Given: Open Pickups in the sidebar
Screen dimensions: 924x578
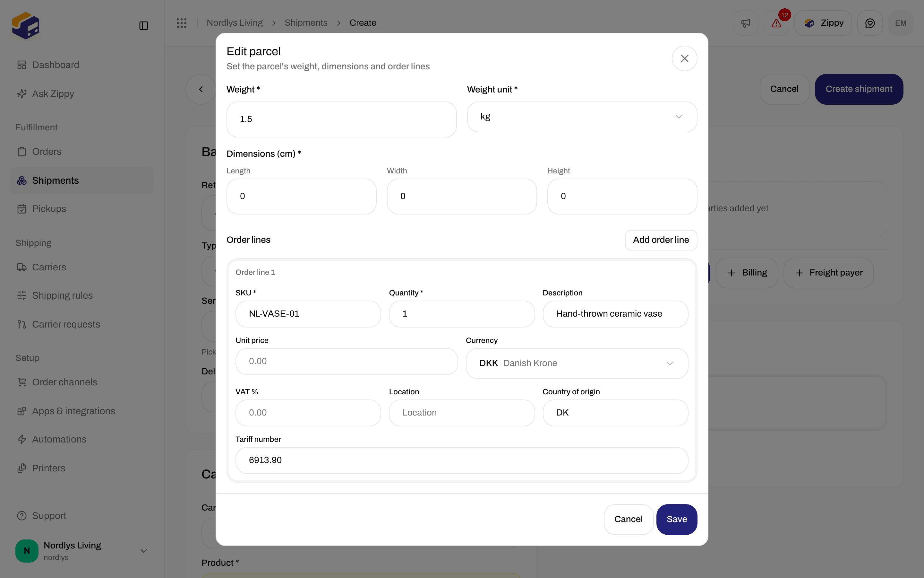Looking at the screenshot, I should coord(82,209).
